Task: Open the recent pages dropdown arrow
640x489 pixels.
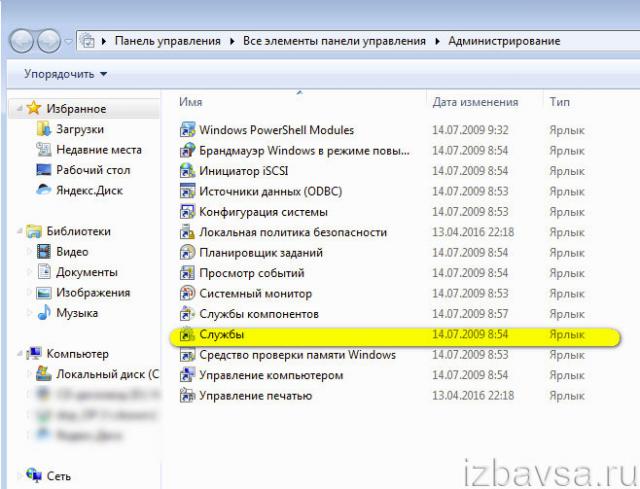Action: (69, 41)
